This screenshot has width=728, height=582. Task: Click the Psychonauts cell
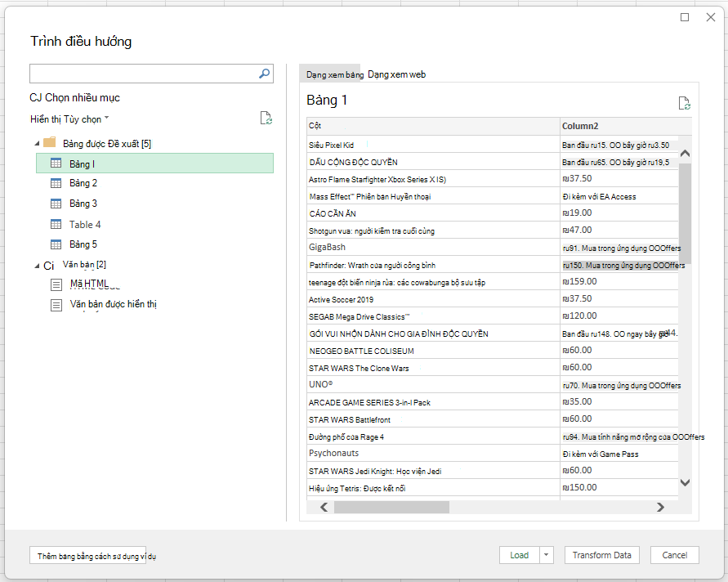point(433,454)
